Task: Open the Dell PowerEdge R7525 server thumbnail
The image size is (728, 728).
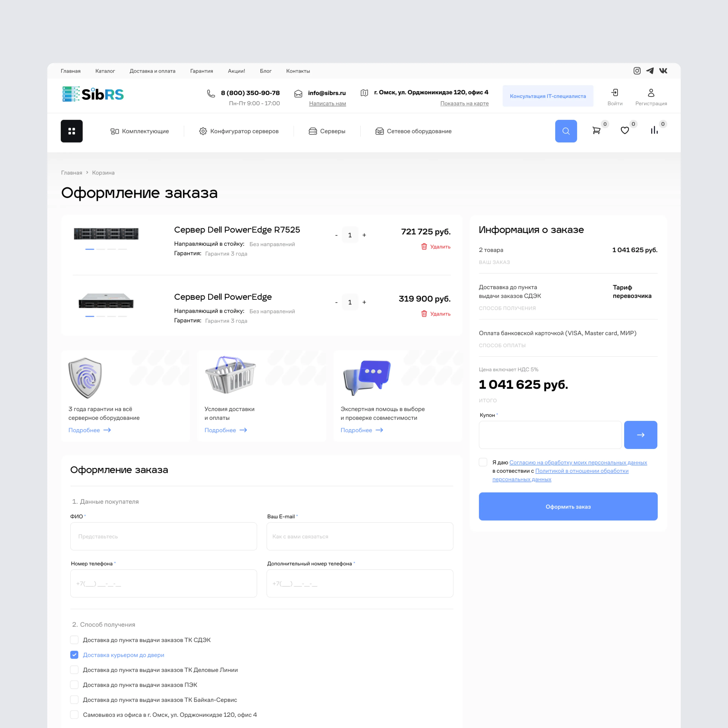Action: (106, 234)
